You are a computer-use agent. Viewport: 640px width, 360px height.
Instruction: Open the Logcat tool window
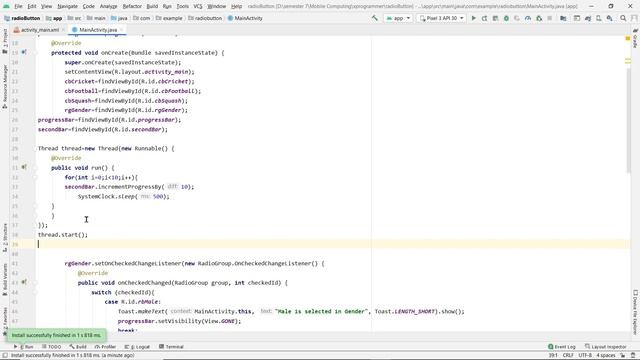point(137,347)
